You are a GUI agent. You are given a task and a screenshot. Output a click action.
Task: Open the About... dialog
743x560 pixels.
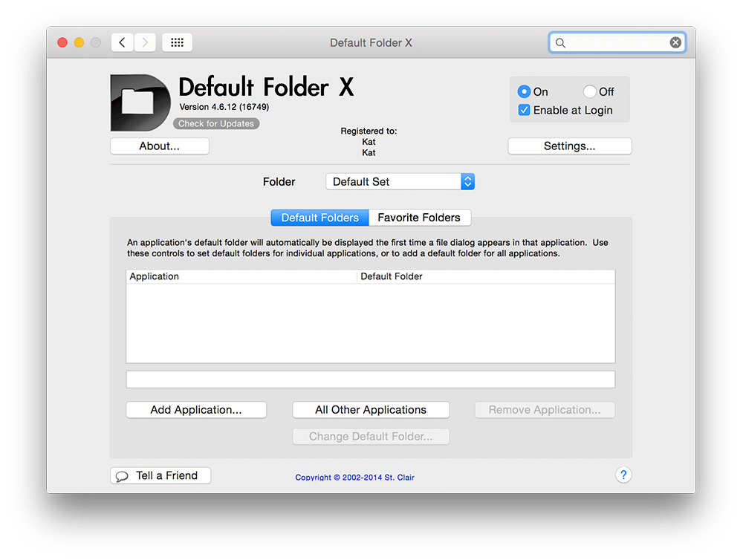pyautogui.click(x=160, y=146)
